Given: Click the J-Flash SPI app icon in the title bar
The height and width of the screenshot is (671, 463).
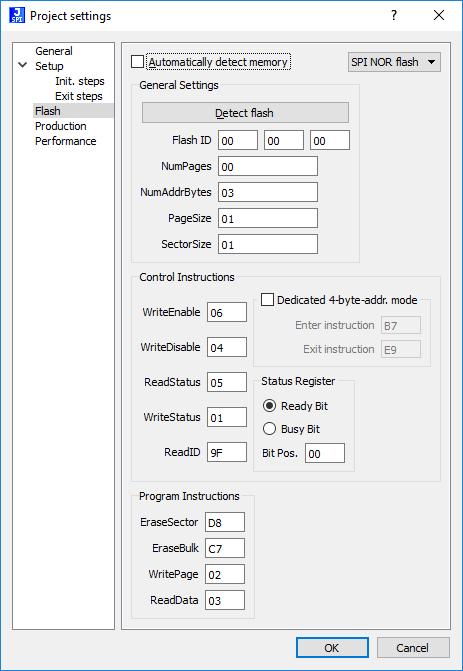Looking at the screenshot, I should point(17,15).
